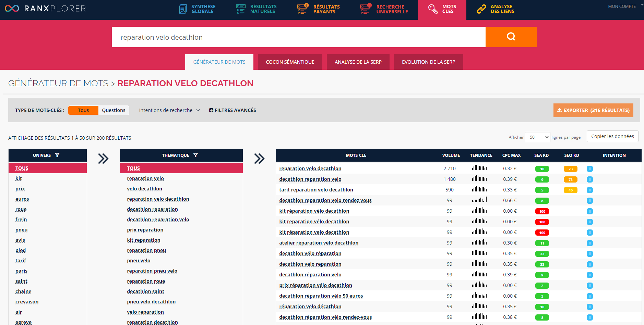Click the Copier les données button
This screenshot has height=325, width=644.
coord(612,136)
